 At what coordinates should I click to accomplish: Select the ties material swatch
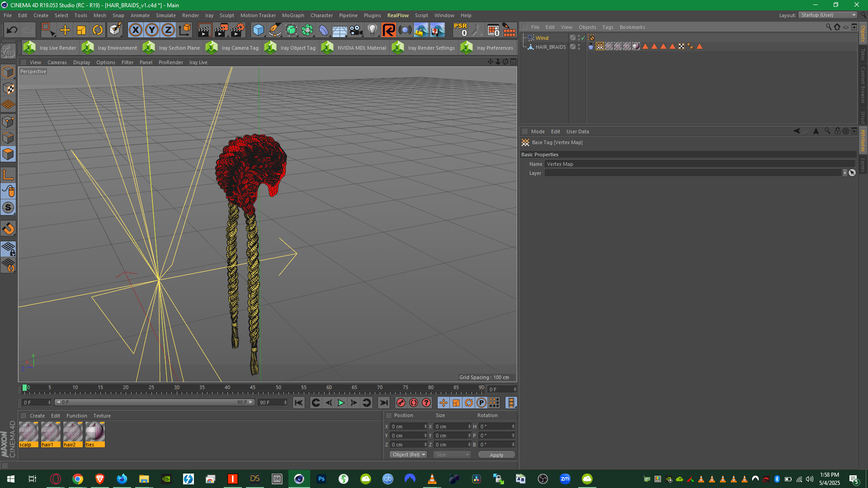point(95,435)
